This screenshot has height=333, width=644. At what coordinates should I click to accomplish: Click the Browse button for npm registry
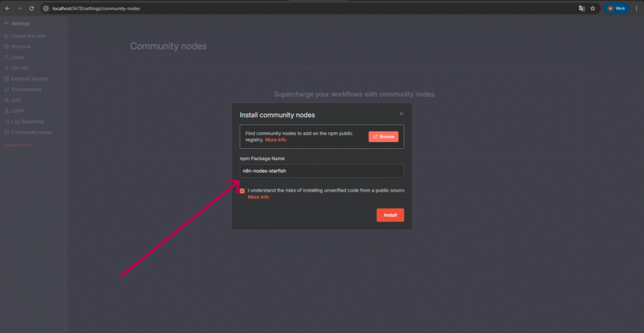[383, 136]
